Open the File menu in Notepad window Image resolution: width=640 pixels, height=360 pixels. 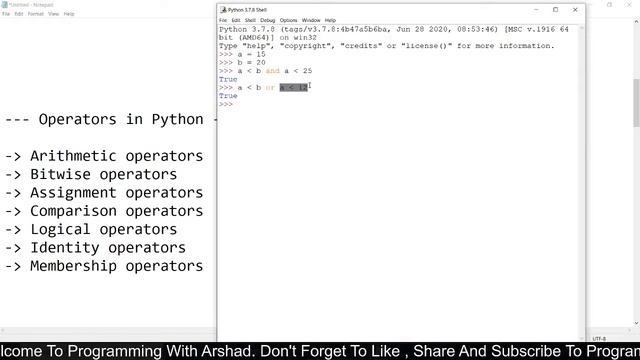click(6, 14)
